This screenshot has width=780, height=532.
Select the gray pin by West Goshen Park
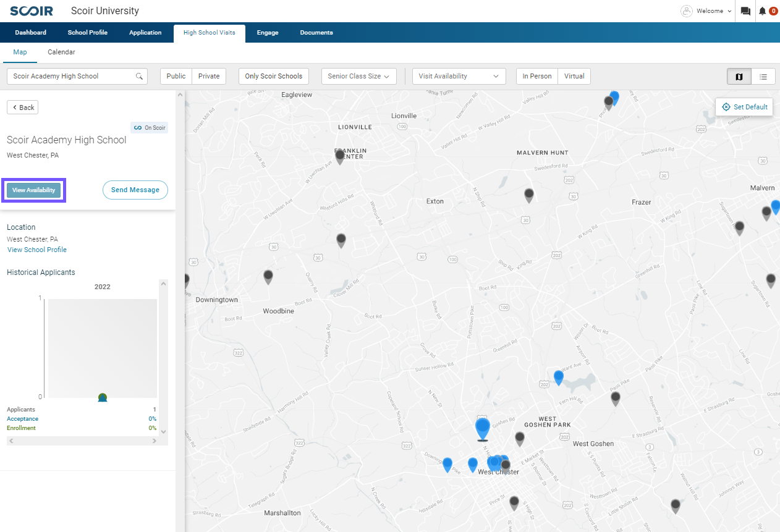point(520,439)
